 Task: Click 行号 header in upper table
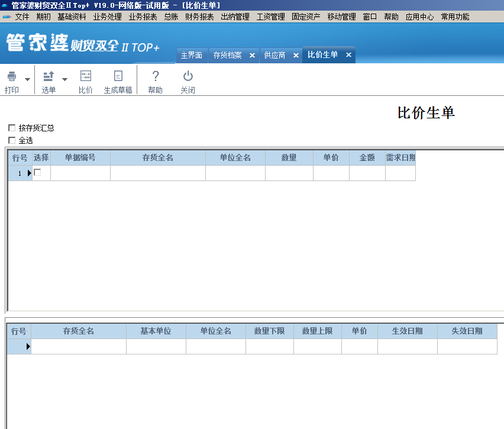[20, 157]
